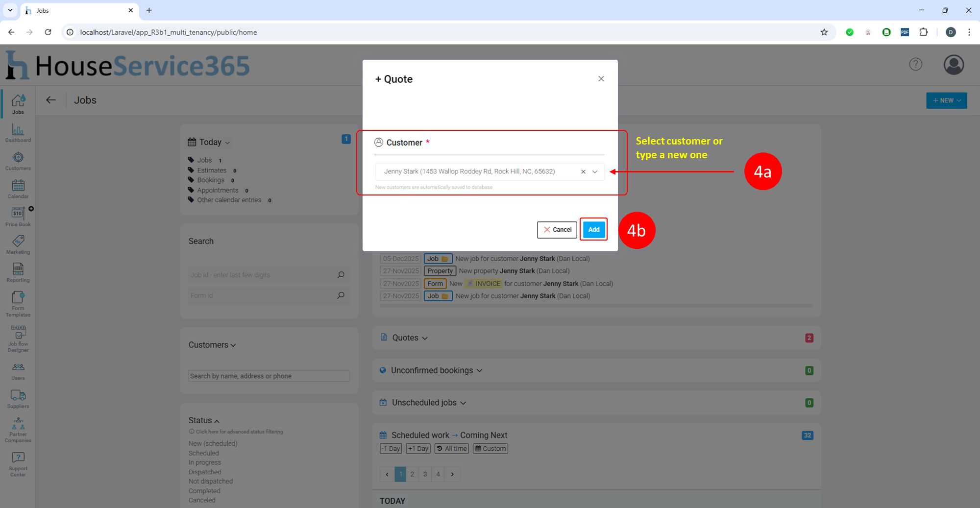Click the Add button in dialog

pos(593,230)
